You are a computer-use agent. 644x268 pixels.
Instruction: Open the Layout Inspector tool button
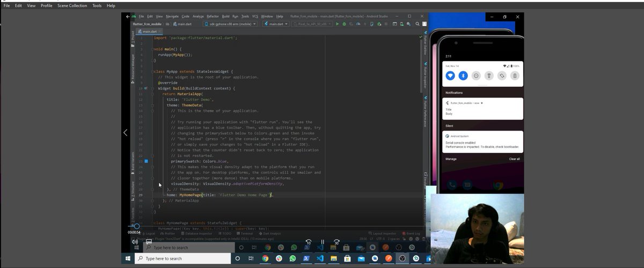tap(382, 234)
